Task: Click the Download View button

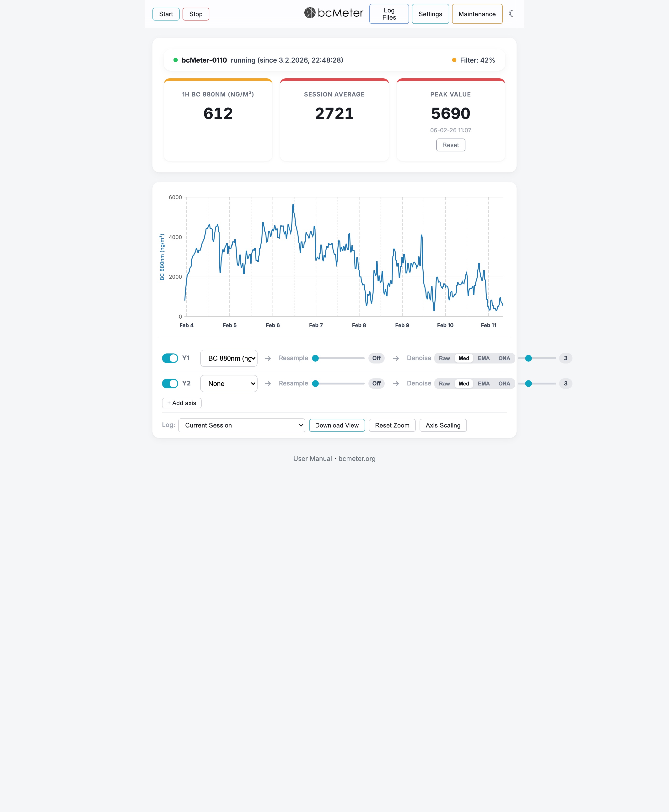Action: coord(337,425)
